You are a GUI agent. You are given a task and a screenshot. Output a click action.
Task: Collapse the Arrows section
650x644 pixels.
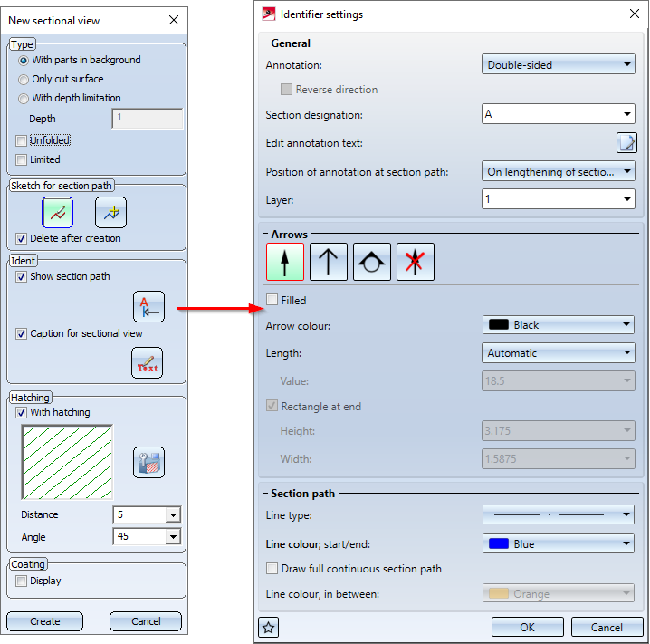[x=265, y=235]
